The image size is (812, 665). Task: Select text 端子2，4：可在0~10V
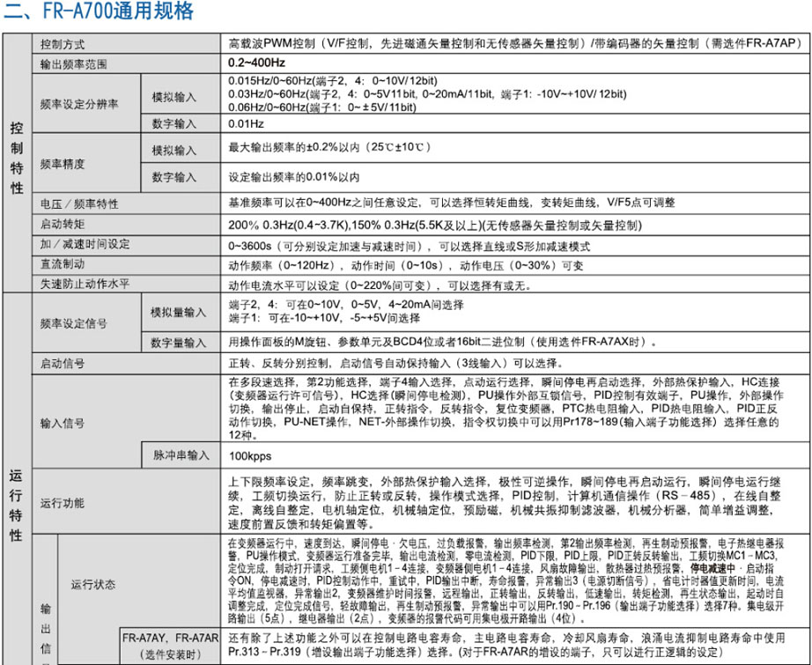click(284, 305)
